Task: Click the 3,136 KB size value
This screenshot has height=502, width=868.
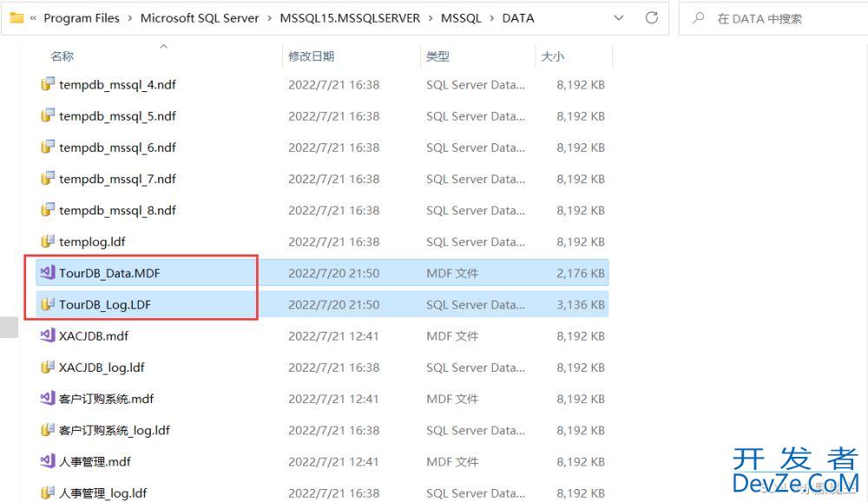Action: click(581, 305)
